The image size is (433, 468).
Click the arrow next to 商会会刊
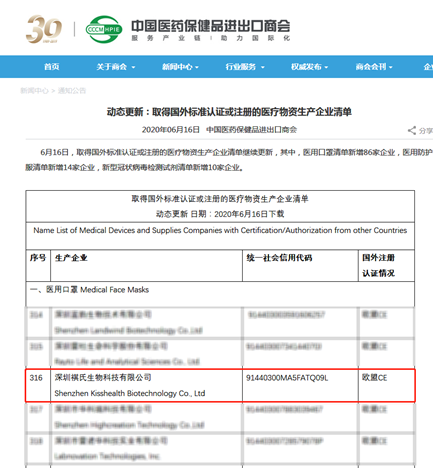point(391,67)
